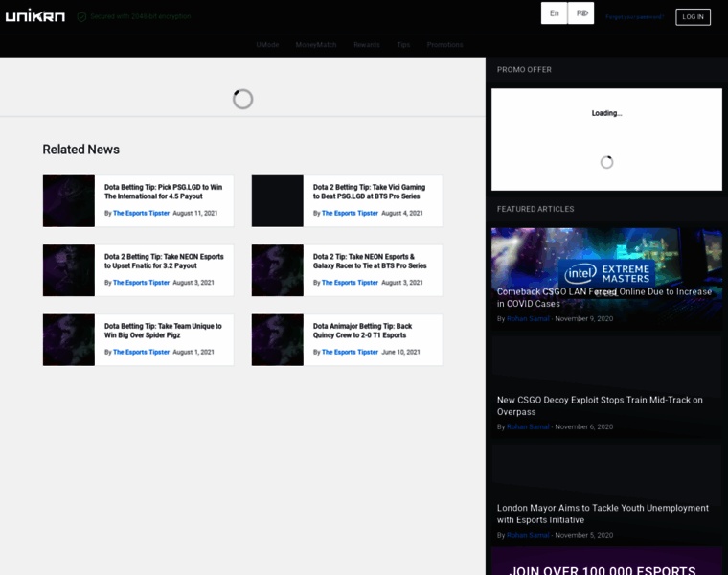Open NEON Esports Upset Fnatic article
The height and width of the screenshot is (575, 728).
(x=164, y=261)
